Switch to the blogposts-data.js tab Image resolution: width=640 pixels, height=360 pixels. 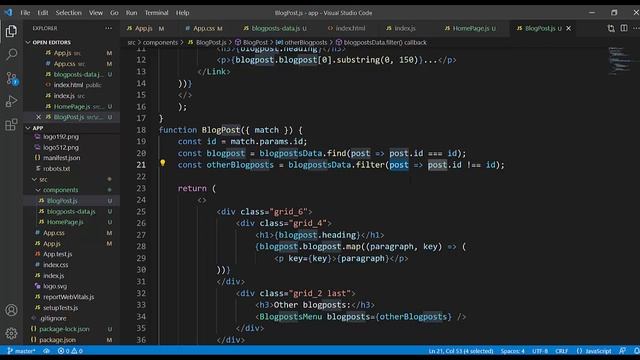tap(276, 28)
